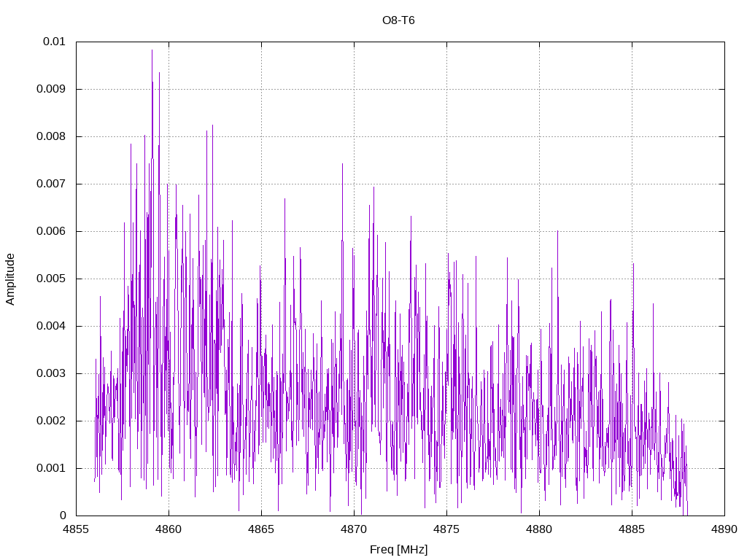The width and height of the screenshot is (747, 560).
Task: Click the 0.001 y-axis tick value
Action: [51, 468]
